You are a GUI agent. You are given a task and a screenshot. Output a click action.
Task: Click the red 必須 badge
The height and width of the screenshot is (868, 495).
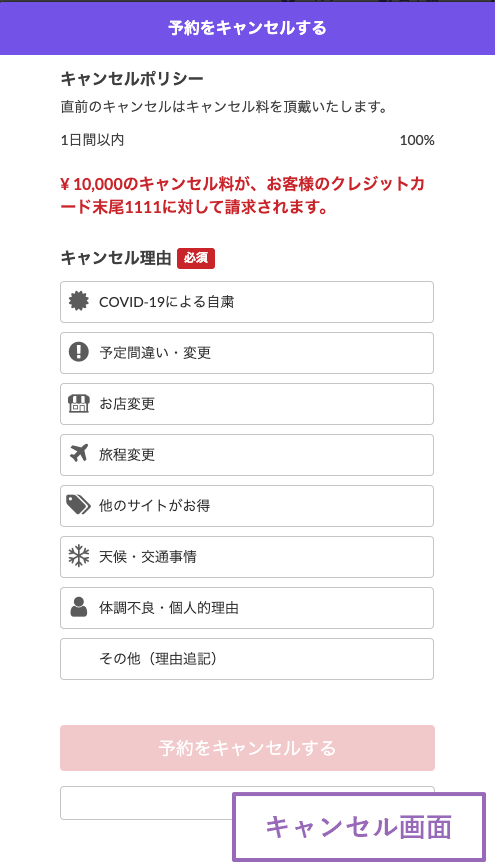[196, 259]
